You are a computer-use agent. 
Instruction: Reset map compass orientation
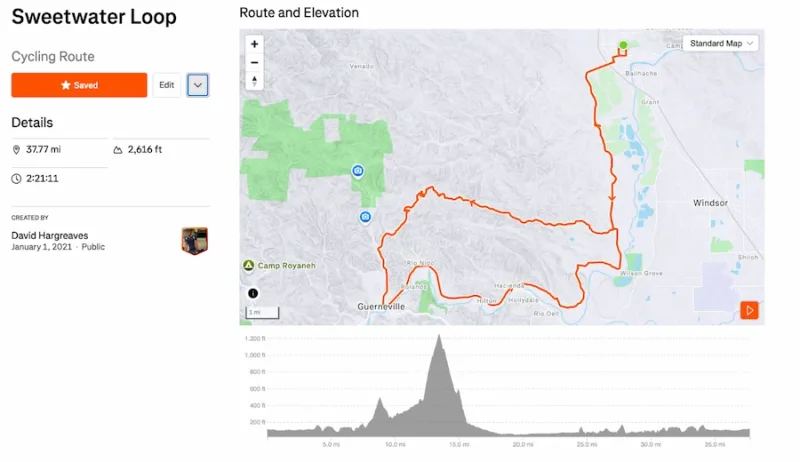[x=254, y=81]
